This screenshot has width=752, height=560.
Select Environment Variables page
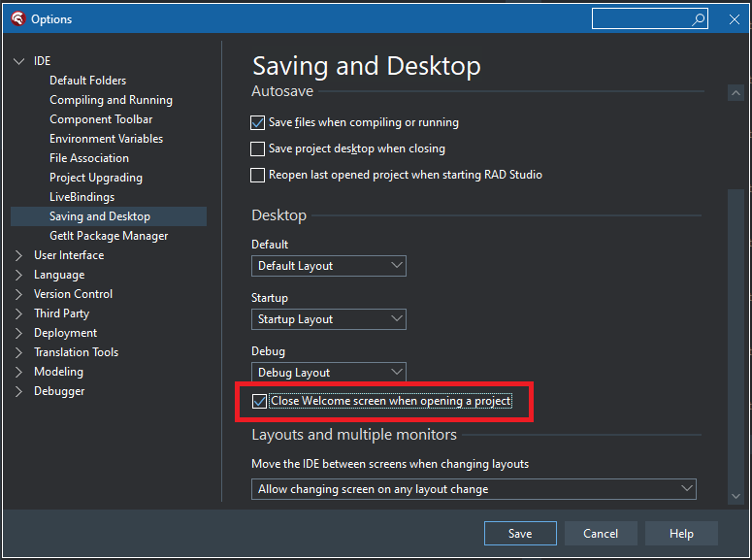(106, 139)
